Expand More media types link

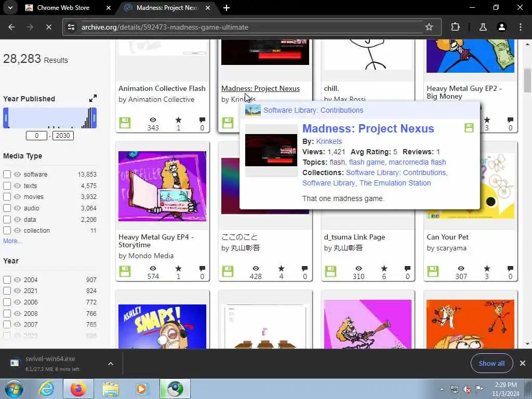coord(12,241)
